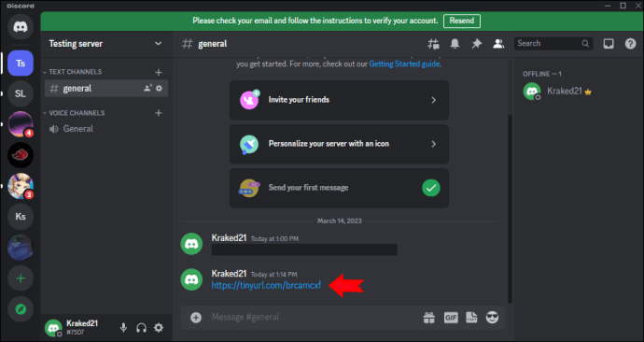The height and width of the screenshot is (342, 644).
Task: Open the GIF picker
Action: pyautogui.click(x=451, y=318)
